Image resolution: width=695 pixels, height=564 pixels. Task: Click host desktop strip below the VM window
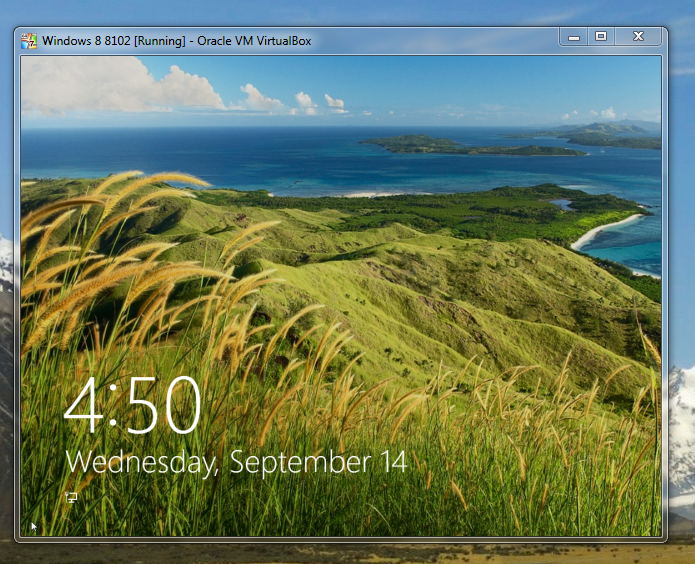point(350,553)
